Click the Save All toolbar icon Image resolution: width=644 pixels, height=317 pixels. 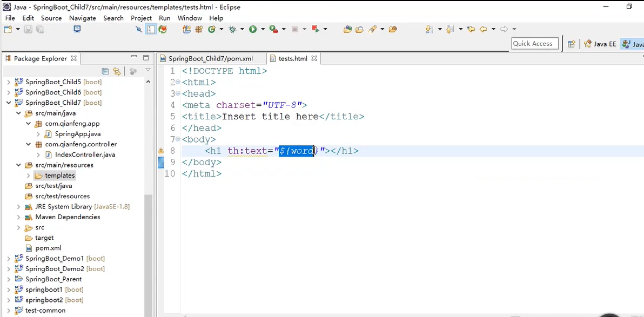[40, 29]
